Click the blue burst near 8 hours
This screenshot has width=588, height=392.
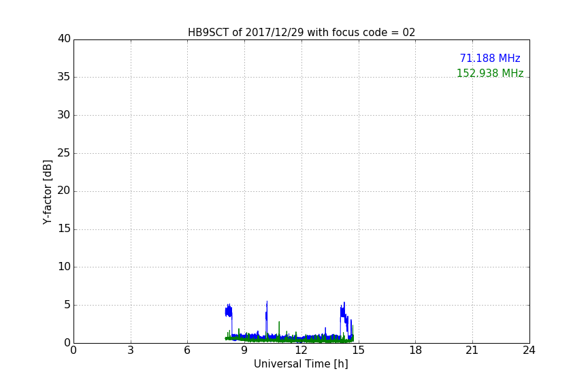click(229, 311)
